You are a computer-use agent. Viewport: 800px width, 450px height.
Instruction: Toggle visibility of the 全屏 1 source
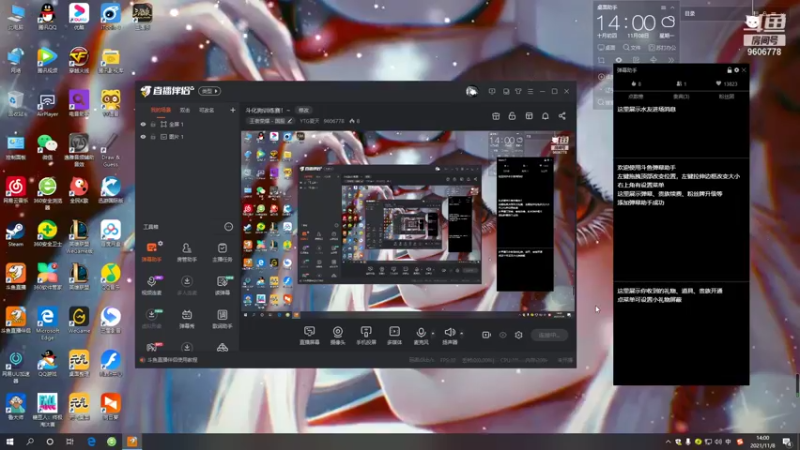[x=143, y=124]
